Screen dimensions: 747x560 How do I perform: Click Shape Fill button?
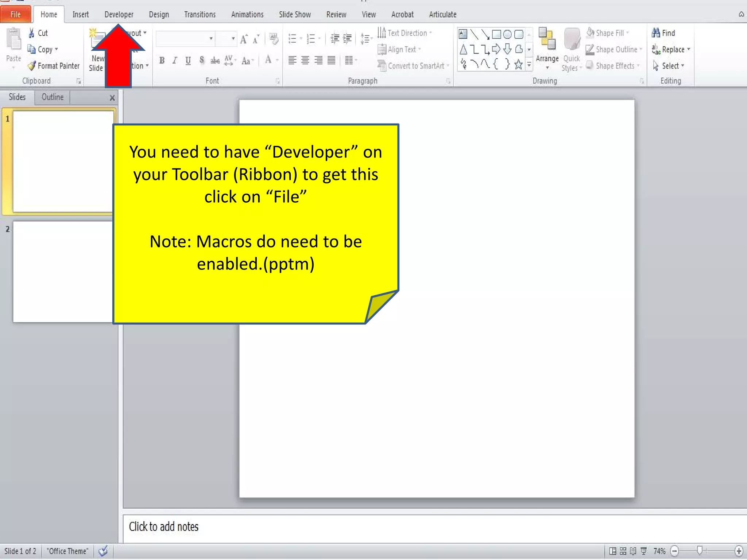click(608, 33)
